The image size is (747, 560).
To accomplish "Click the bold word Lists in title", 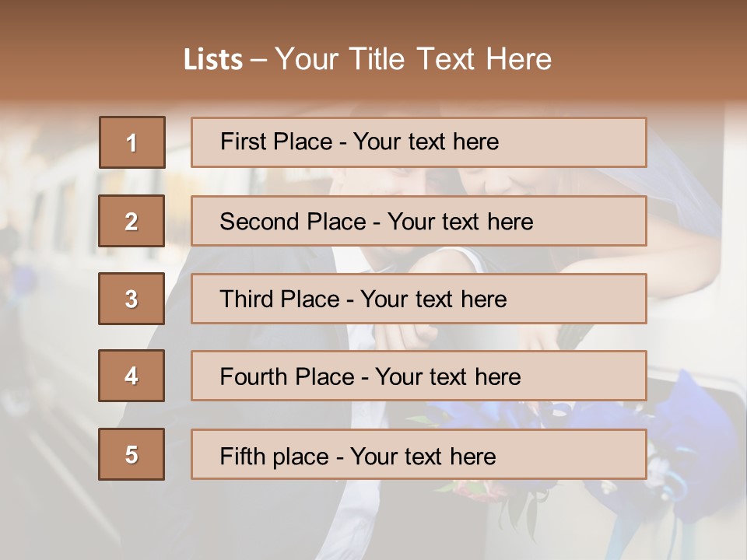I will (213, 59).
